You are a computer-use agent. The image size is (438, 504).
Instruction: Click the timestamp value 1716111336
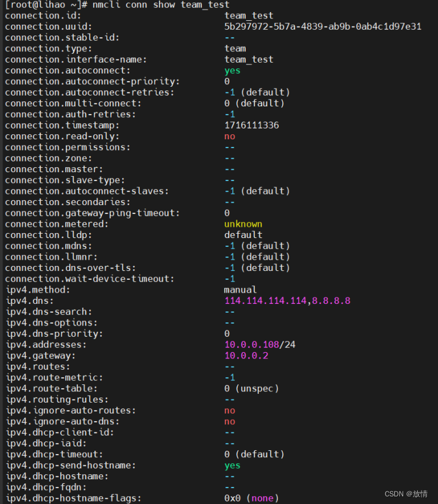click(x=252, y=125)
